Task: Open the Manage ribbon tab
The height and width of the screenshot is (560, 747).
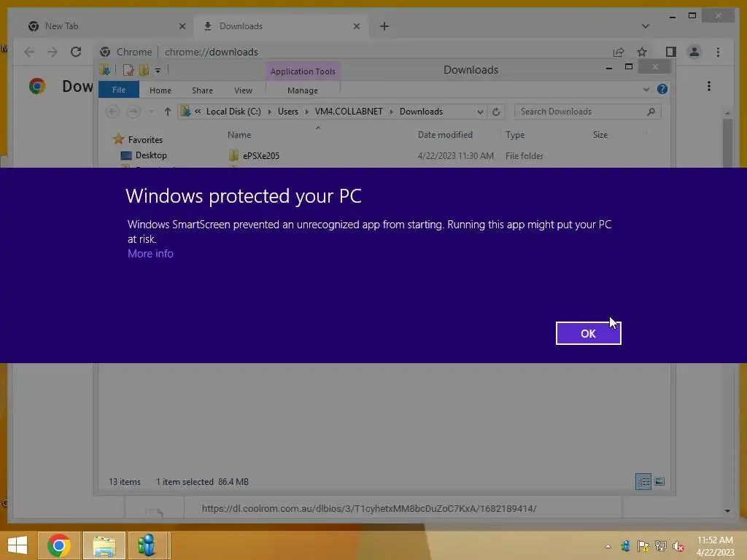Action: click(x=303, y=90)
